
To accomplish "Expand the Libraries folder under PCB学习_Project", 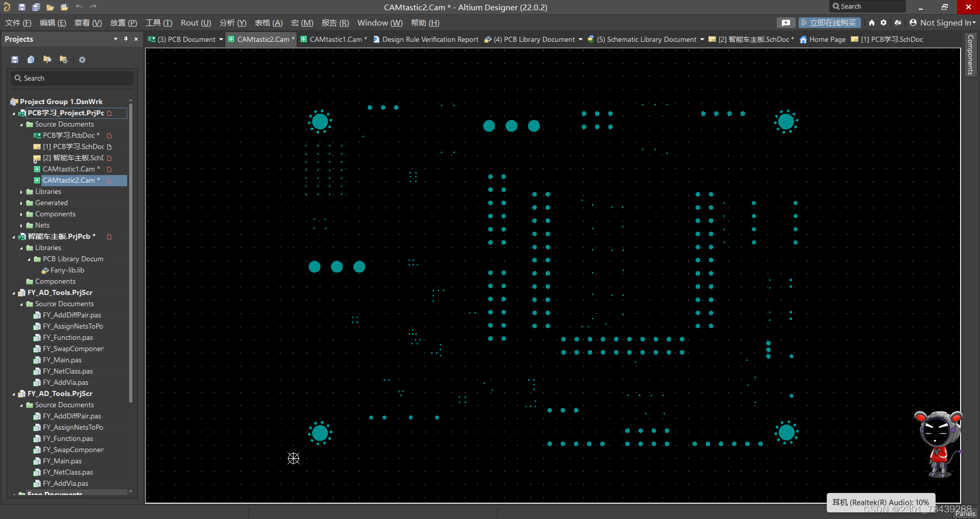I will (x=21, y=191).
